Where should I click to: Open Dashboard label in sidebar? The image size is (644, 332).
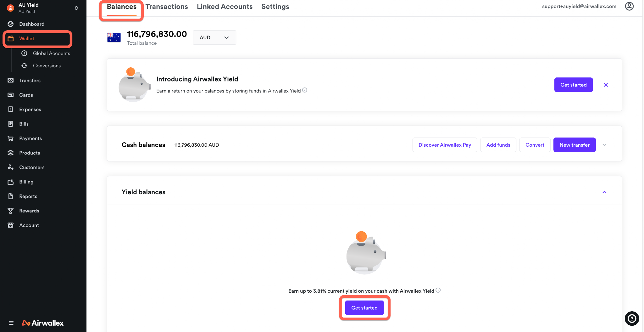coord(32,24)
